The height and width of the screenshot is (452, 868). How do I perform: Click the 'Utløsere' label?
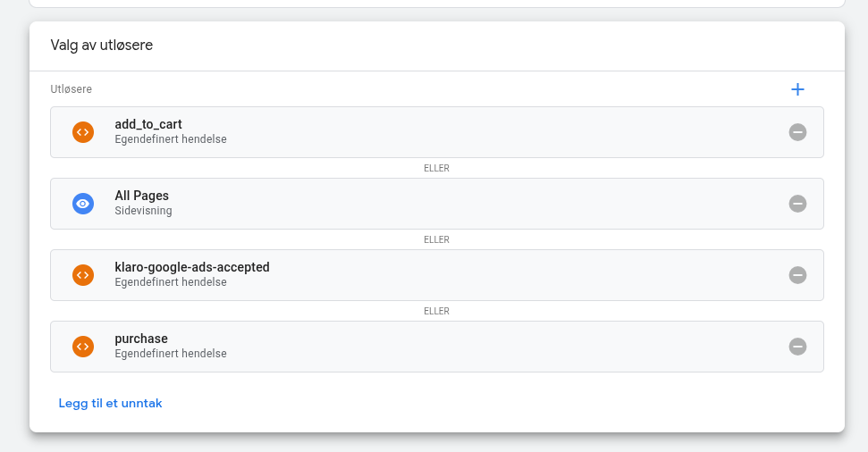[x=71, y=89]
